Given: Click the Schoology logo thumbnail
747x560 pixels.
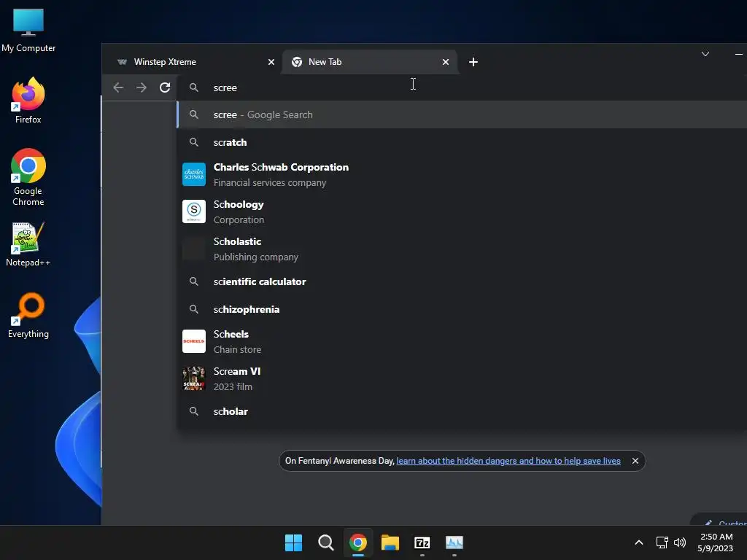Looking at the screenshot, I should 194,211.
